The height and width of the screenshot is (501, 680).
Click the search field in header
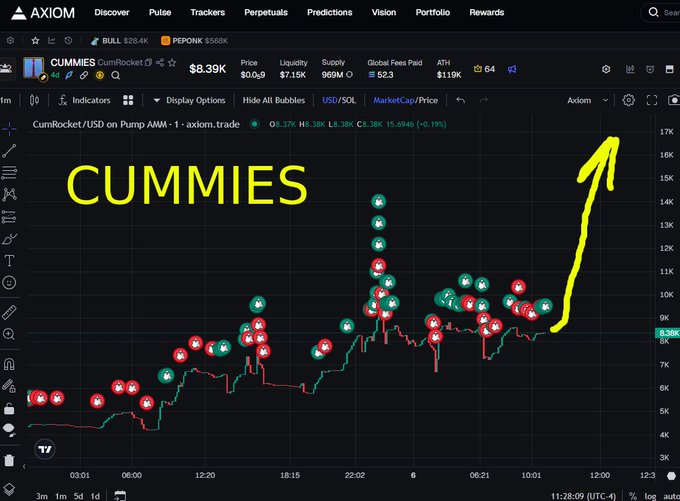661,13
